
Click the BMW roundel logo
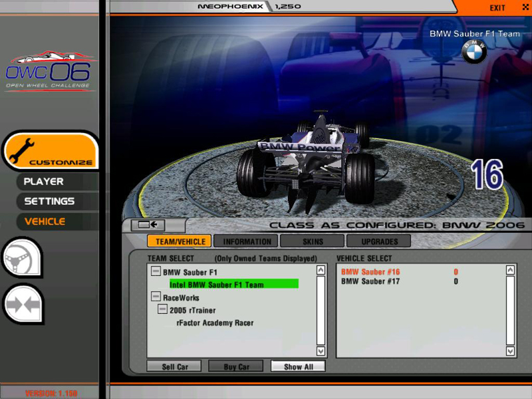point(474,52)
